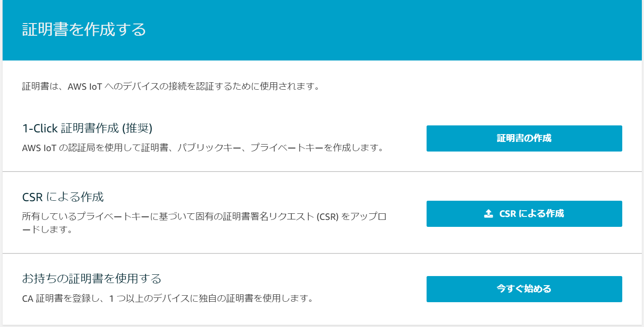Click the wrapped line ードします。
The height and width of the screenshot is (327, 644).
(47, 229)
